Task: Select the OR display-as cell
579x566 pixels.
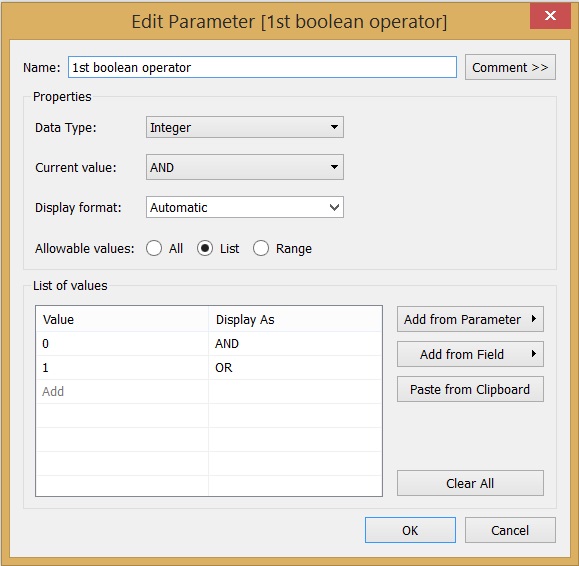Action: tap(295, 368)
